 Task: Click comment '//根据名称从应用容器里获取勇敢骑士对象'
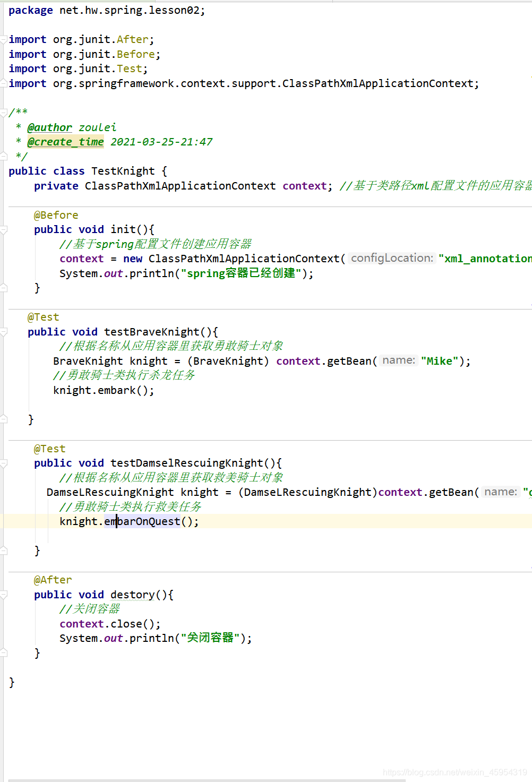tap(171, 346)
